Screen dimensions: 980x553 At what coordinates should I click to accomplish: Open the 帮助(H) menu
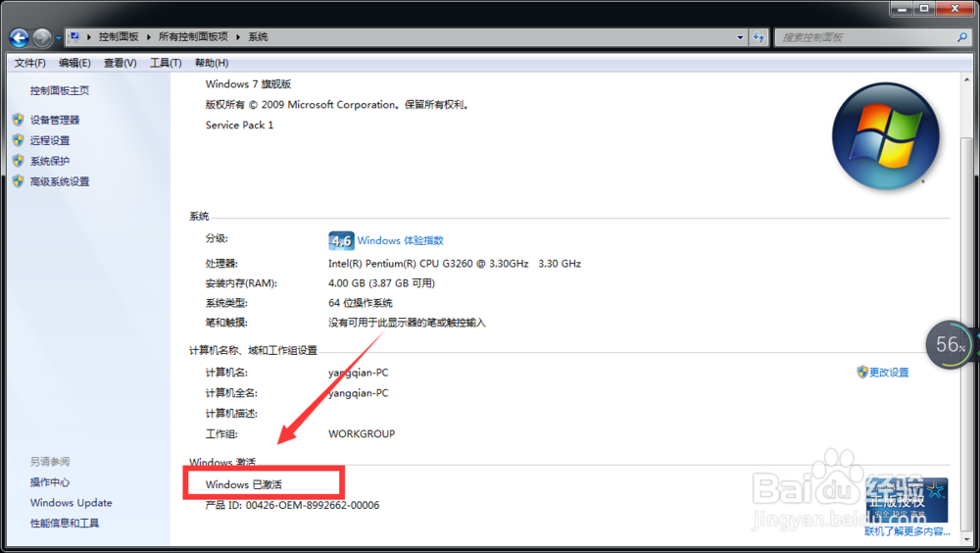[212, 63]
